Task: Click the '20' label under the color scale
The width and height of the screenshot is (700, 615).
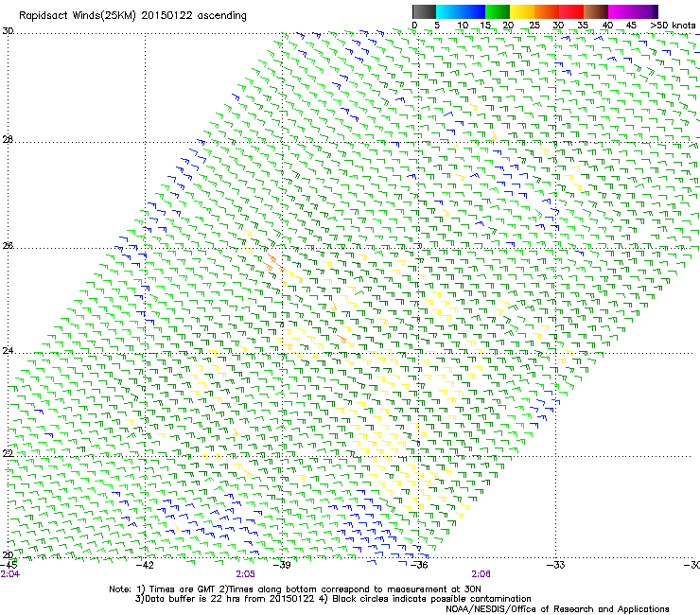Action: tap(509, 26)
